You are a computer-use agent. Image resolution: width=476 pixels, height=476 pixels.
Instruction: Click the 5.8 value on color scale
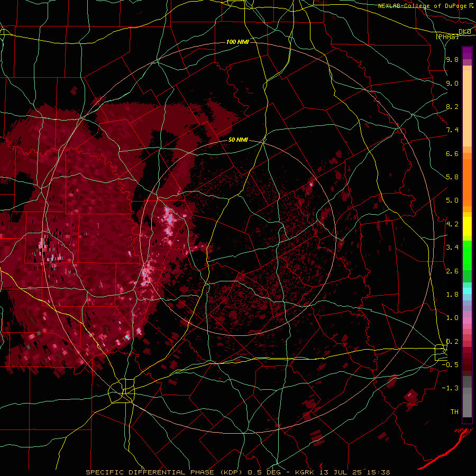pos(452,177)
